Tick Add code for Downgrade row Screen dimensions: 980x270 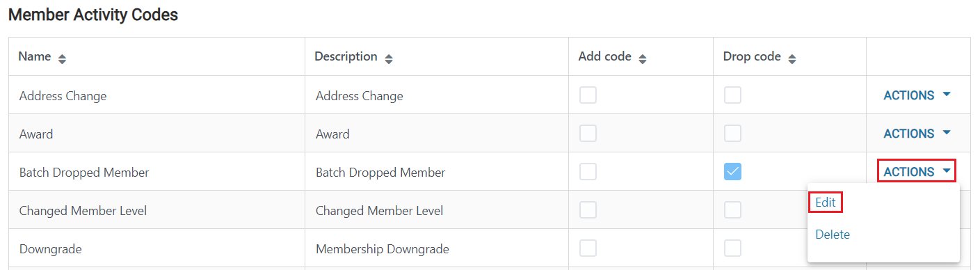pos(588,248)
